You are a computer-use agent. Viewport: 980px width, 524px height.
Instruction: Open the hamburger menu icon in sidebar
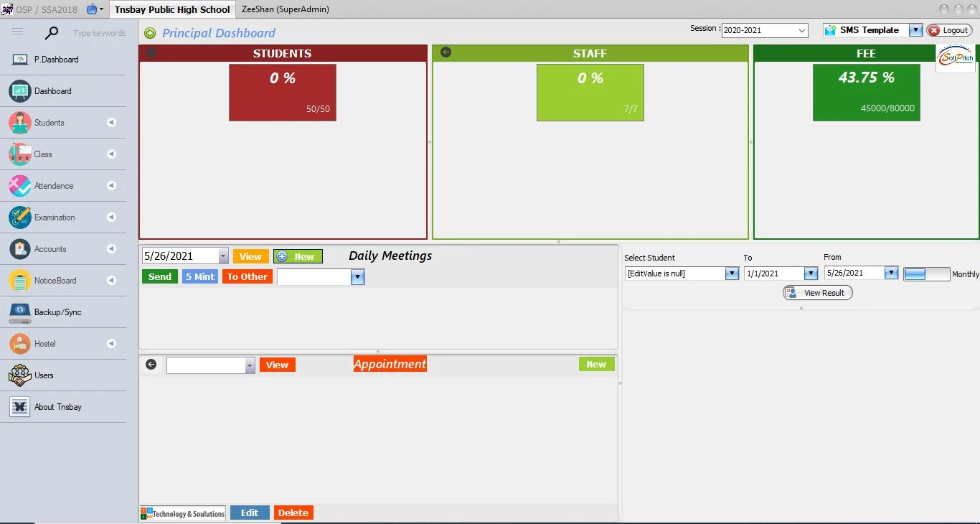(x=17, y=32)
